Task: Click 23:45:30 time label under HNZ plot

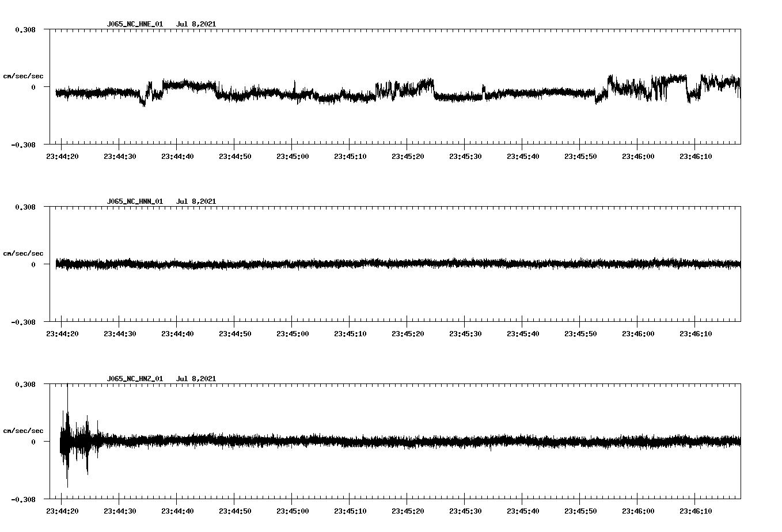Action: click(465, 511)
